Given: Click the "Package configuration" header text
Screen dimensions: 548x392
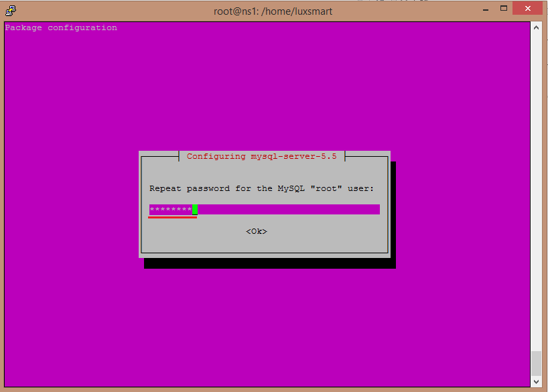Looking at the screenshot, I should 61,27.
